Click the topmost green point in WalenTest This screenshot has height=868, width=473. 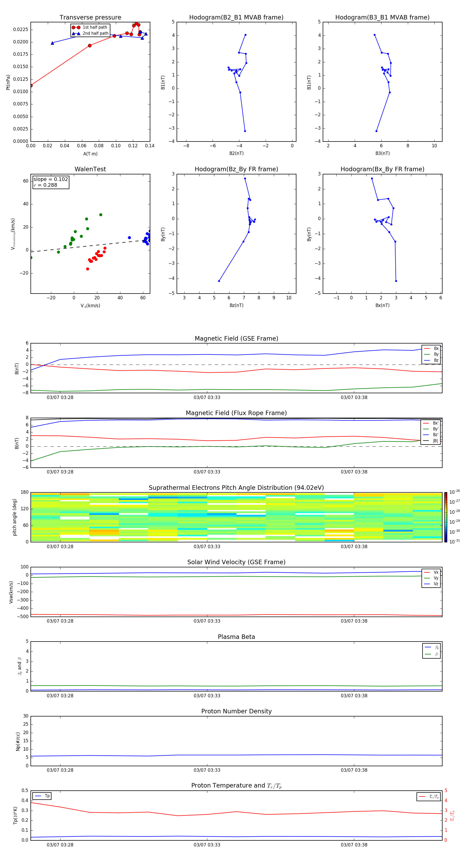pyautogui.click(x=101, y=215)
